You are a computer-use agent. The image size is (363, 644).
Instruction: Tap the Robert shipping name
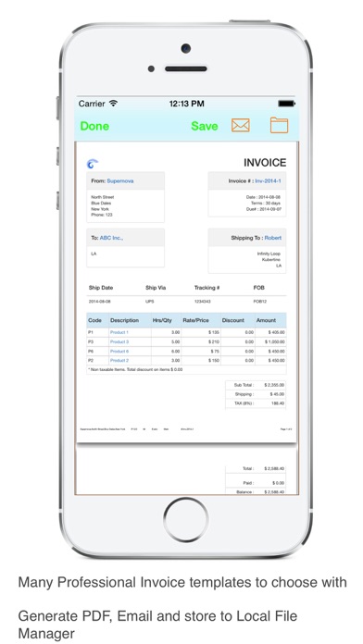[273, 238]
